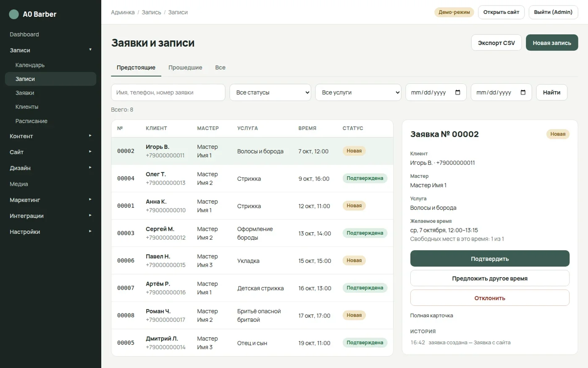
Task: Expand the Настройки sidebar section
Action: click(x=50, y=232)
